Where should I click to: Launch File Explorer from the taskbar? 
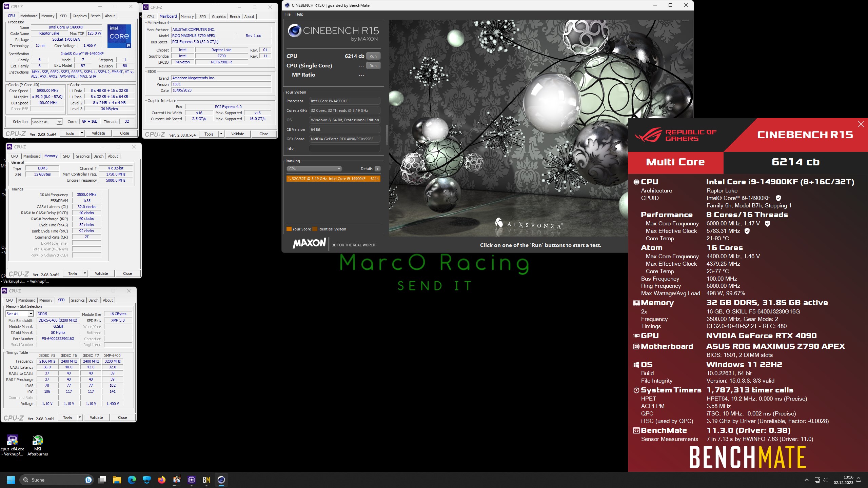click(117, 480)
